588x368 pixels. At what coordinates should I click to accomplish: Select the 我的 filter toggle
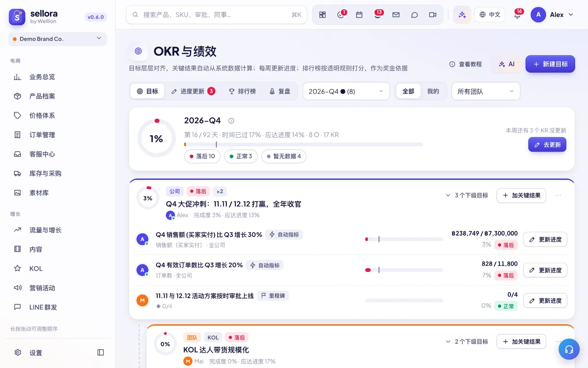[x=433, y=91]
